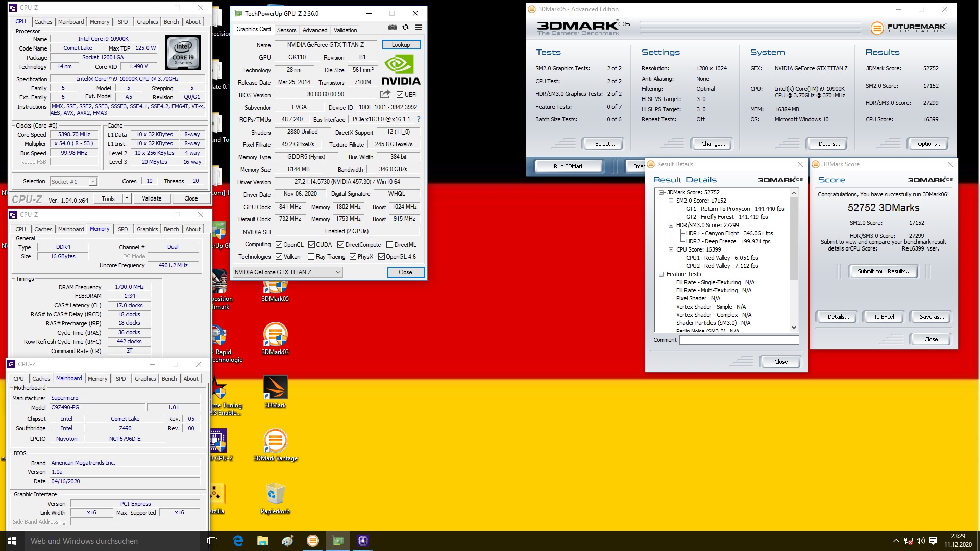Click the BIOS share/export icon in GPU-Z
This screenshot has height=551, width=980.
point(385,94)
